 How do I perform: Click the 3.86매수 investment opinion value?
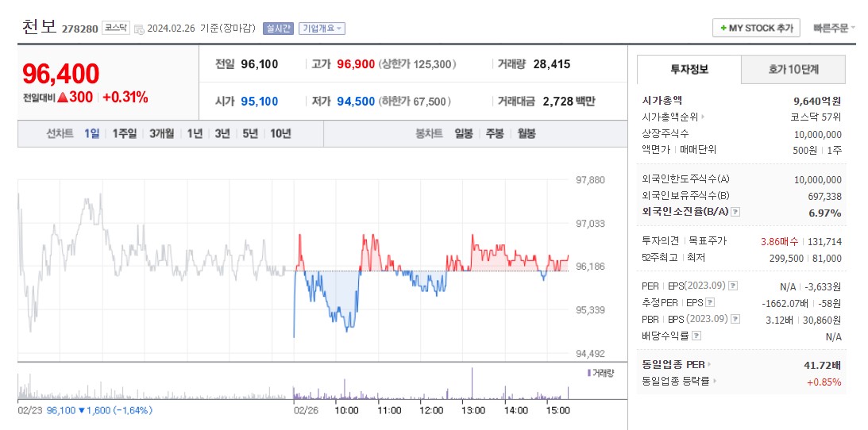click(779, 241)
